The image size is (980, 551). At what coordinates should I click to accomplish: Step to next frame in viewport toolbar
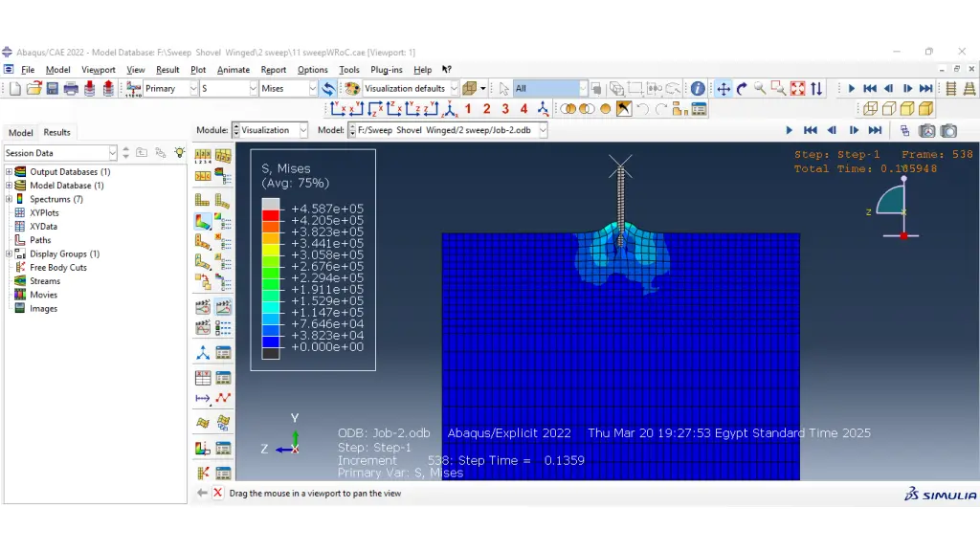(853, 130)
